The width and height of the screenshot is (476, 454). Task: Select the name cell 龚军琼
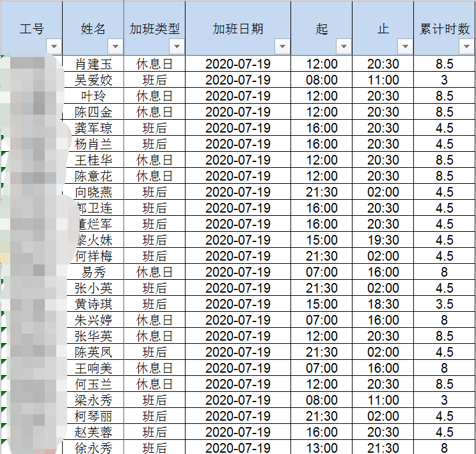tap(93, 128)
